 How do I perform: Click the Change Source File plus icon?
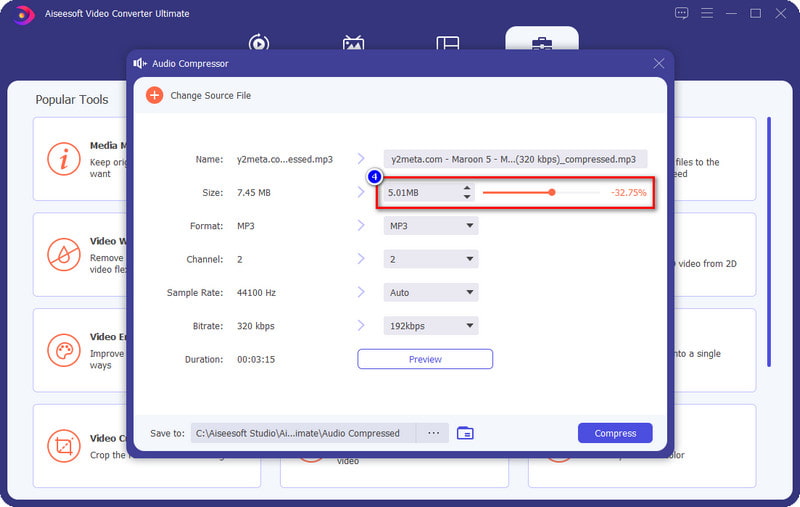tap(154, 95)
